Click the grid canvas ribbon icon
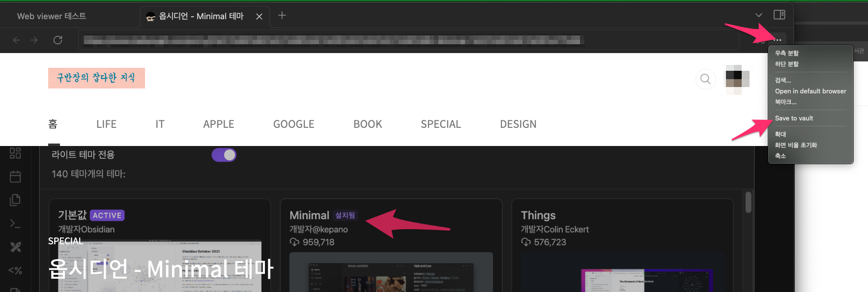This screenshot has height=292, width=868. tap(15, 153)
